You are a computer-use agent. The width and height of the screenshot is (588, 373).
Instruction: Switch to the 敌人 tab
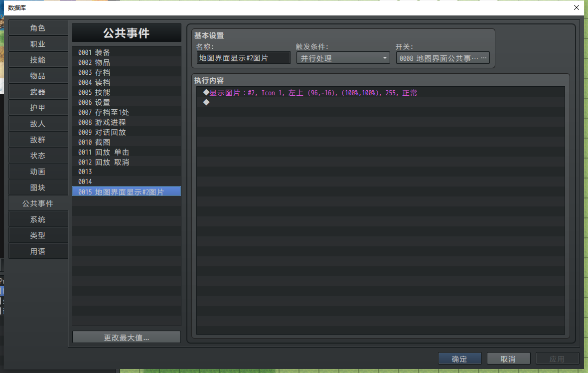click(38, 124)
